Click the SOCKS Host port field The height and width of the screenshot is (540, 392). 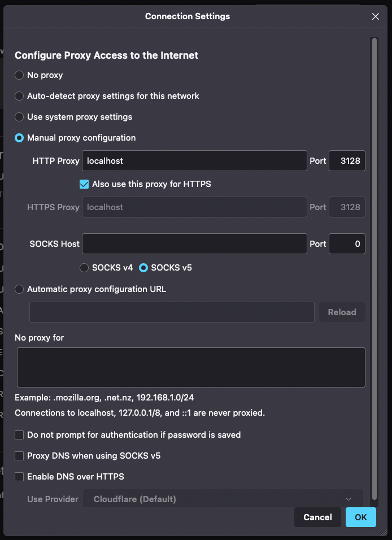tap(347, 244)
